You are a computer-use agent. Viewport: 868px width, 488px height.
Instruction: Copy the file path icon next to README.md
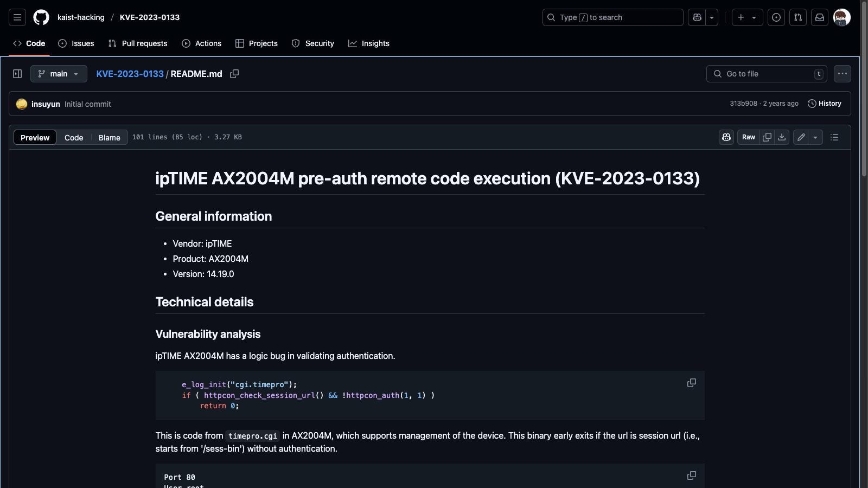pos(234,74)
